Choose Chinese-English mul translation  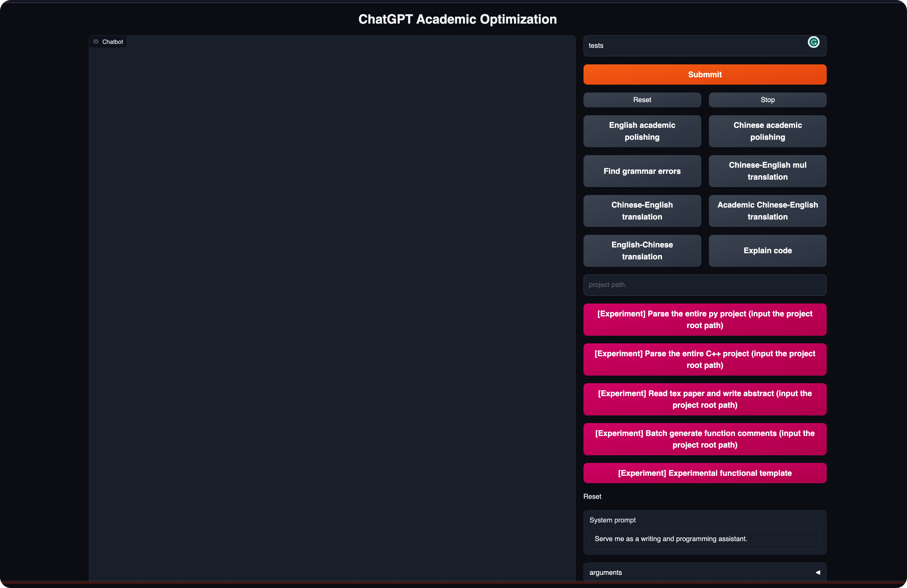767,171
